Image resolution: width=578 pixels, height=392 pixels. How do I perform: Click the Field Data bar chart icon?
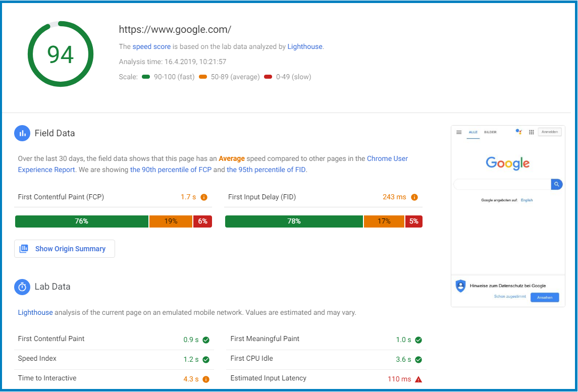[x=22, y=133]
